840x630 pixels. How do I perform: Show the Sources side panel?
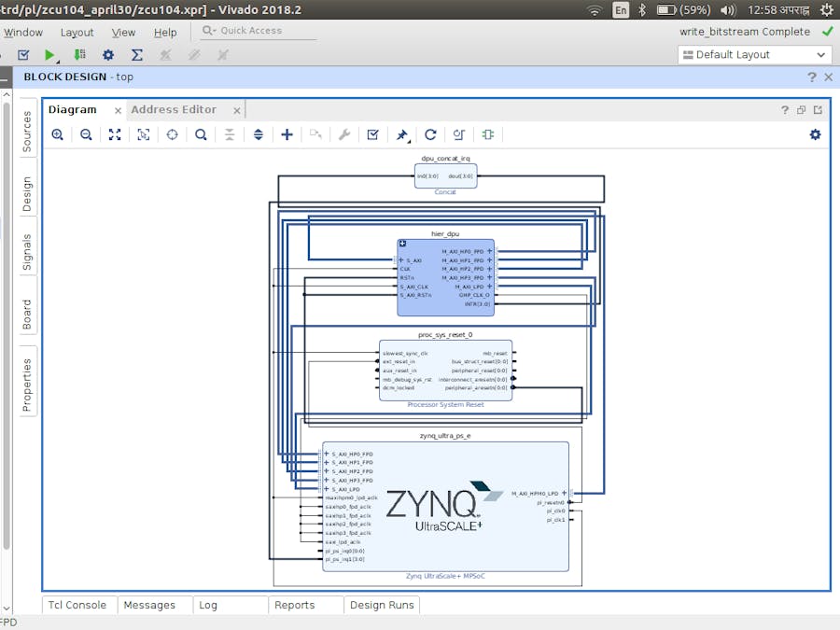tap(26, 132)
